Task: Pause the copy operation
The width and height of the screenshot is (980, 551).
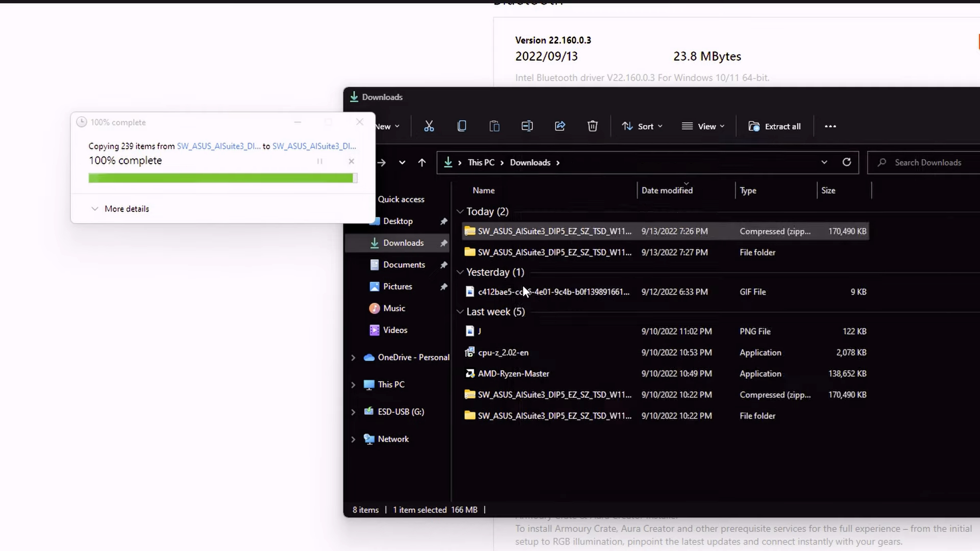Action: pyautogui.click(x=320, y=161)
